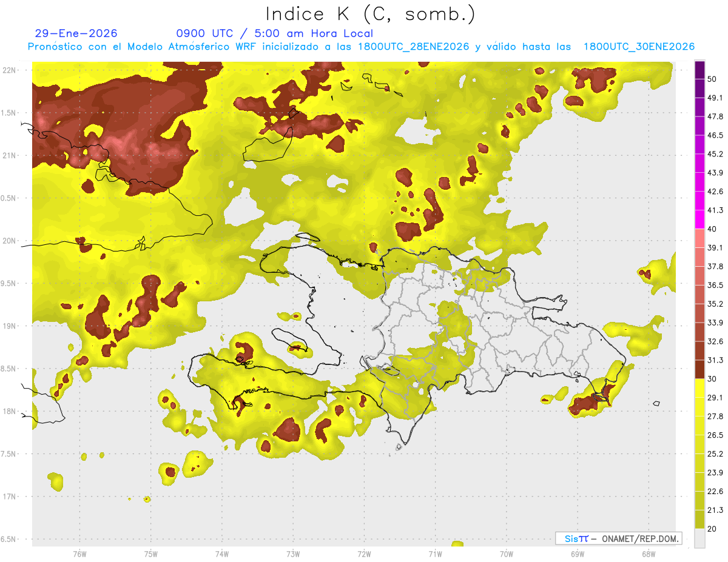Click the '20' color scale value
Viewport: 728px width, 562px height.
tap(712, 529)
